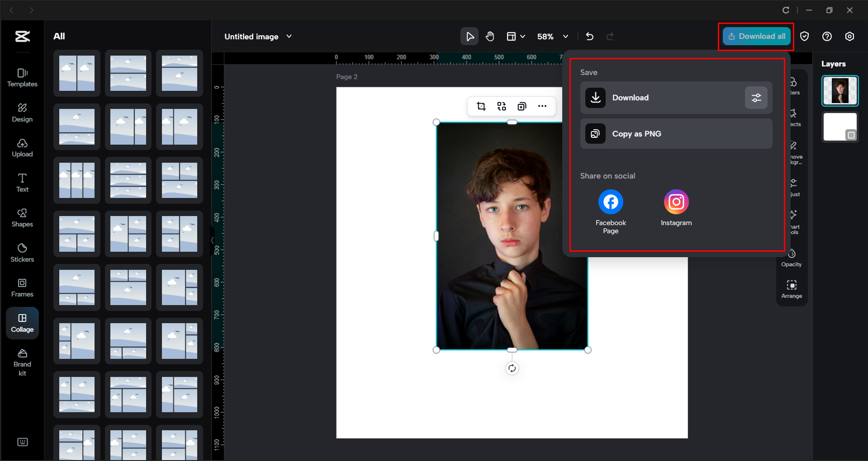Image resolution: width=868 pixels, height=461 pixels.
Task: Share the design to Instagram
Action: 676,202
